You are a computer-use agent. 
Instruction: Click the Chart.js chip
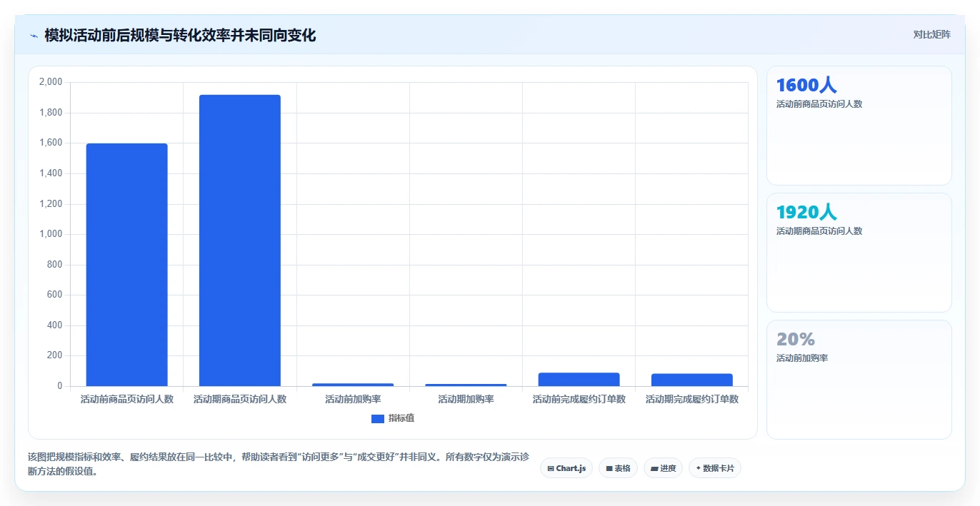(x=566, y=468)
